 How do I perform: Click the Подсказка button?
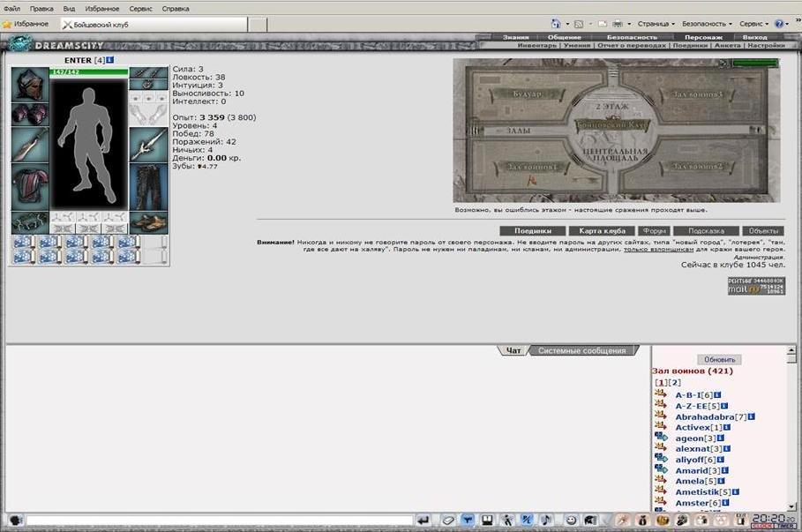(x=706, y=230)
